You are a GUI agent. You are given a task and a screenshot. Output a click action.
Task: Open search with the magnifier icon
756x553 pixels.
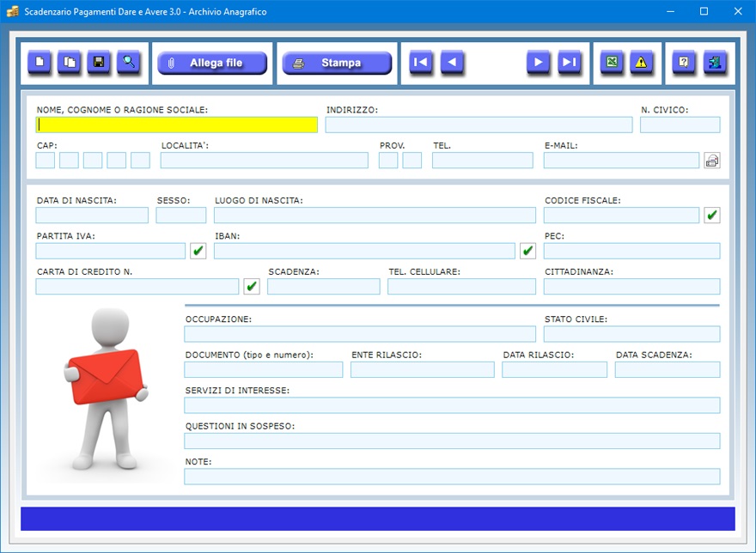[x=129, y=62]
